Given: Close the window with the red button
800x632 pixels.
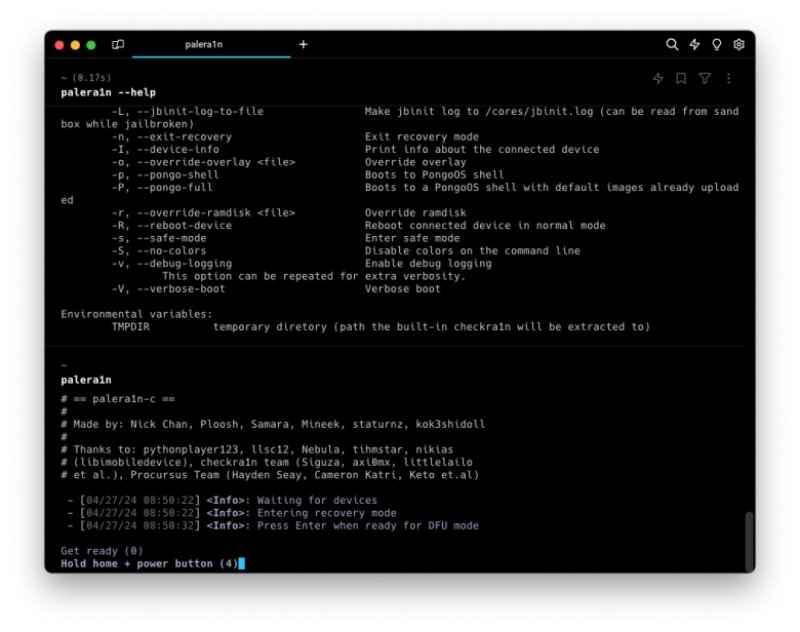Looking at the screenshot, I should point(59,45).
